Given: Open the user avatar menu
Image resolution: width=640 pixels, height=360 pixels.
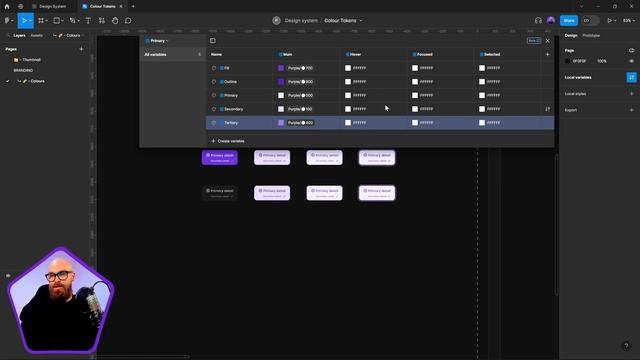Looking at the screenshot, I should tap(551, 20).
